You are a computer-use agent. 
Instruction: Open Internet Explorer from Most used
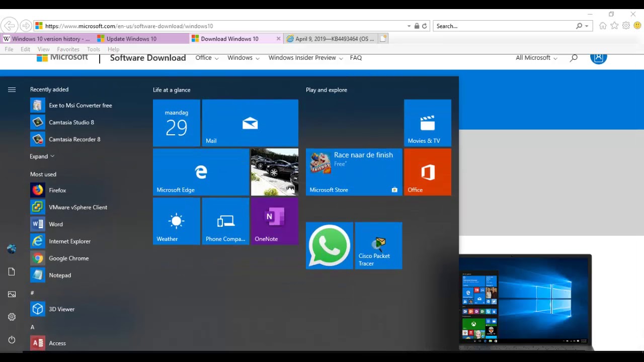pos(61,241)
